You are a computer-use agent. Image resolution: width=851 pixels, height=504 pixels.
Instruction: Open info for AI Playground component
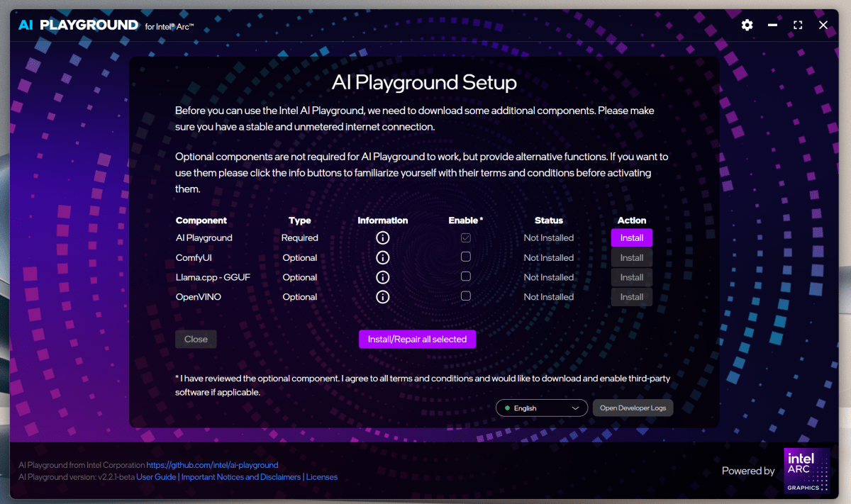tap(383, 238)
